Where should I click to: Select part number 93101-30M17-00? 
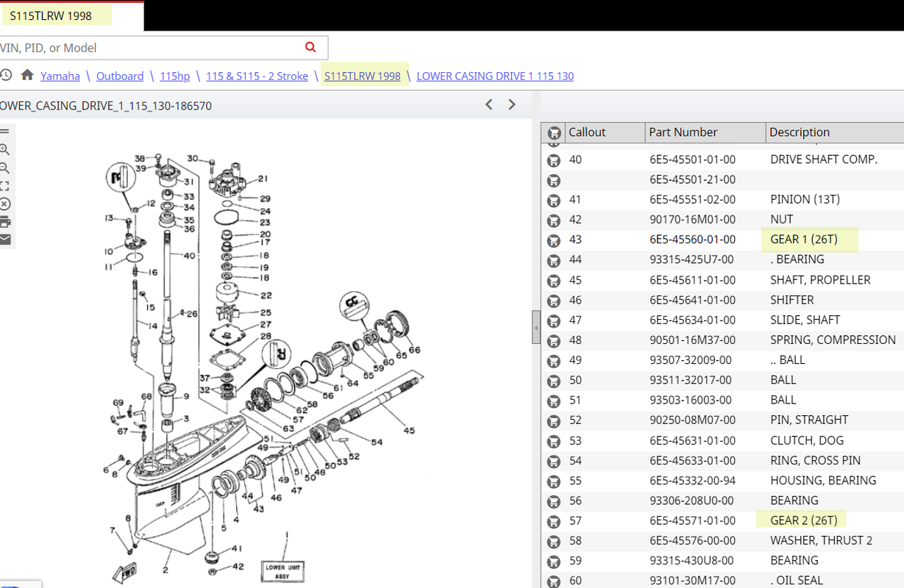tap(692, 581)
